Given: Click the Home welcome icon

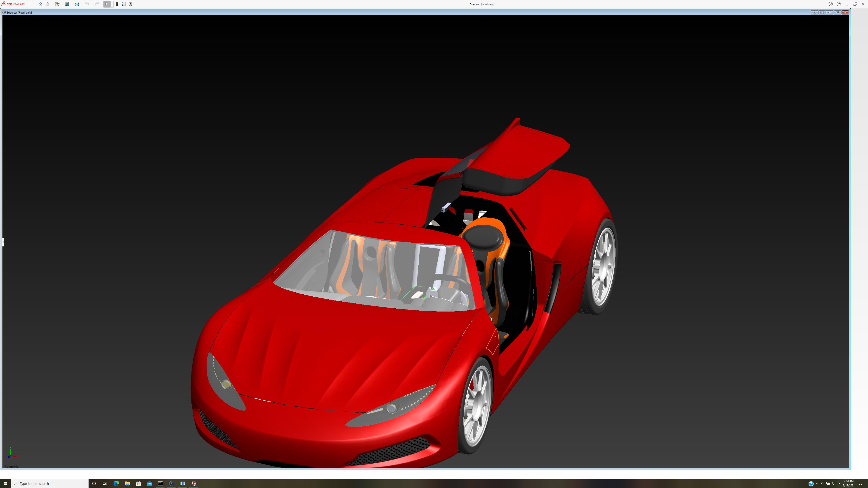Looking at the screenshot, I should 40,4.
